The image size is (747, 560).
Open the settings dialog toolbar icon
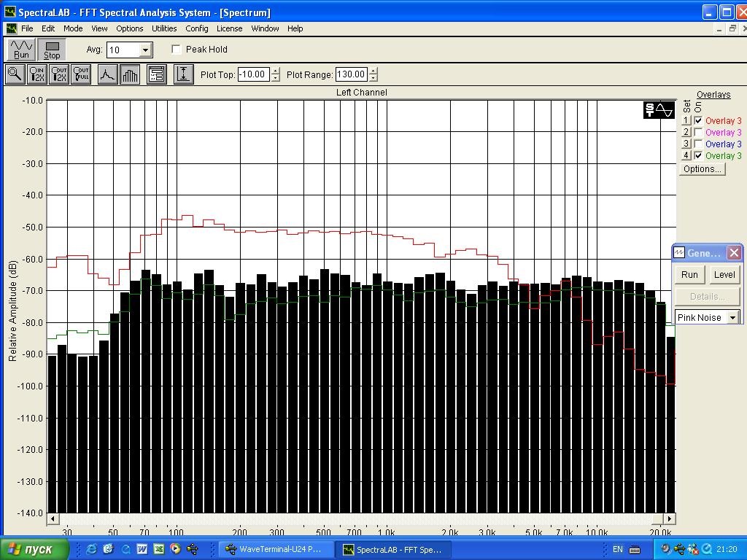click(x=157, y=74)
